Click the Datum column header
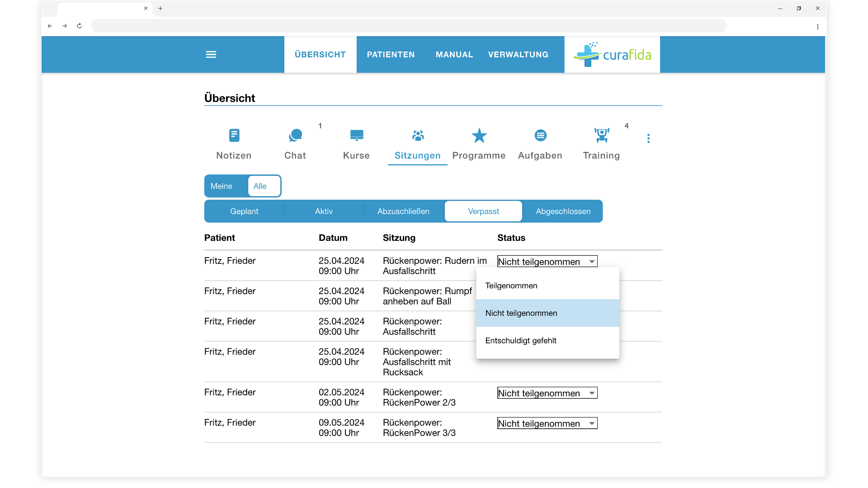 (333, 238)
